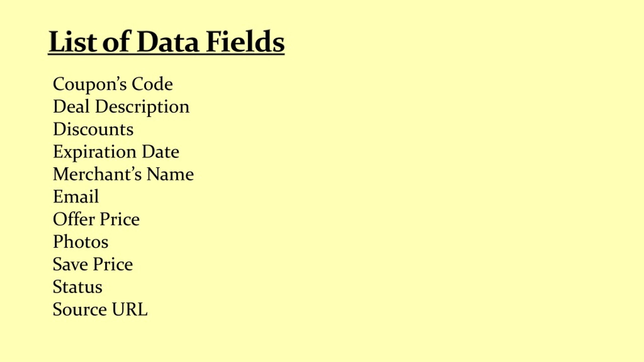Click the 'Email' field name
Image resolution: width=644 pixels, height=362 pixels.
76,196
